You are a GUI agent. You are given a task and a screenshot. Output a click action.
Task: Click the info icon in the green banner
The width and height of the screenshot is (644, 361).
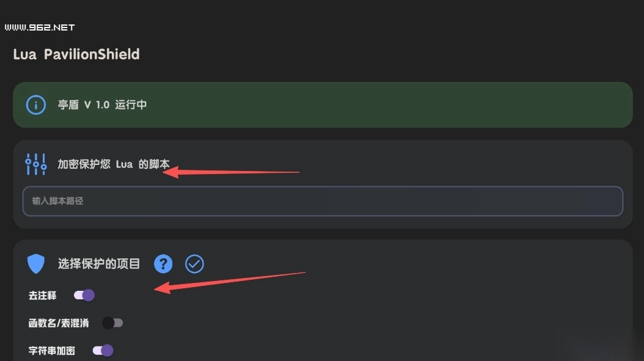pyautogui.click(x=36, y=104)
